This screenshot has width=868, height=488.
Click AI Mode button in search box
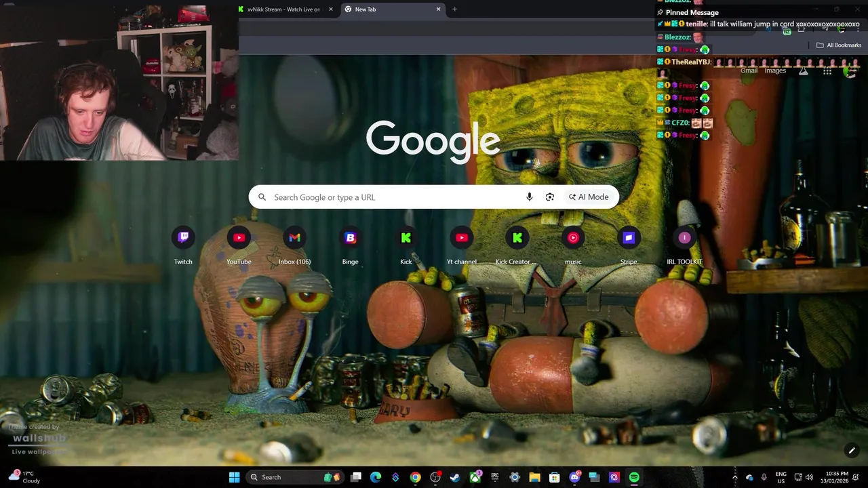click(589, 197)
